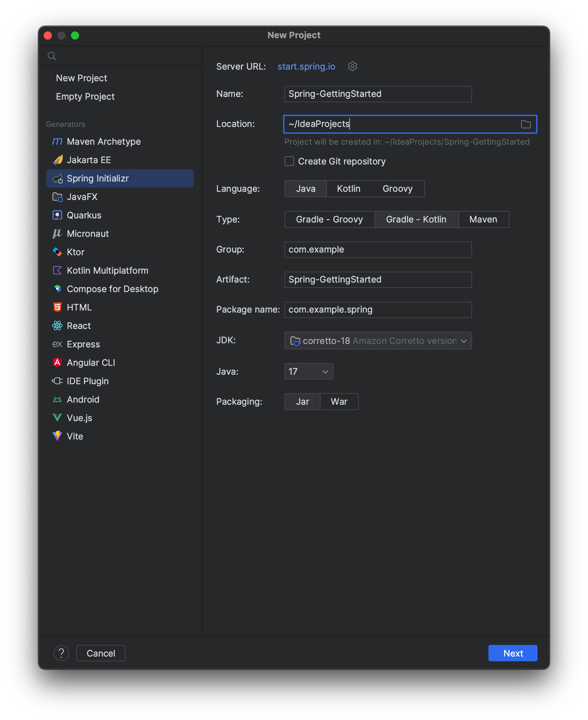
Task: Select Empty Project in sidebar
Action: (85, 97)
